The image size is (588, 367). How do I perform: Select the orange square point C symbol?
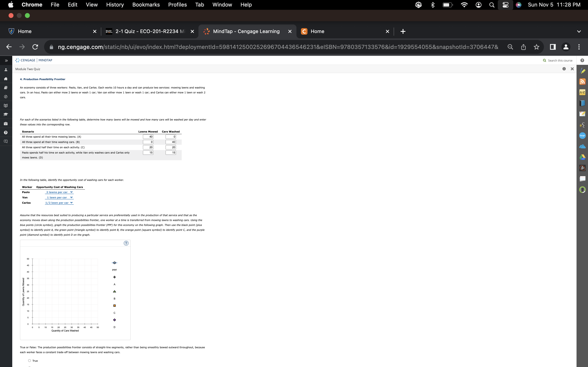tap(115, 306)
